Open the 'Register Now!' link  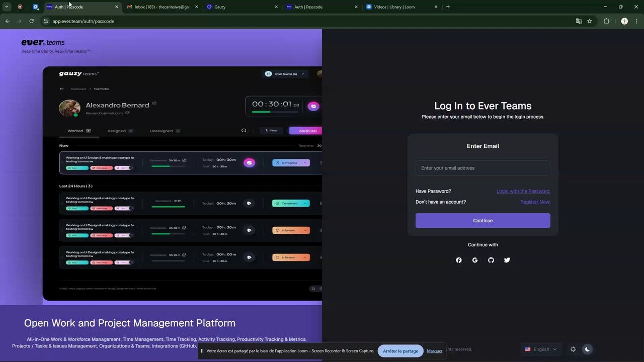click(x=535, y=202)
